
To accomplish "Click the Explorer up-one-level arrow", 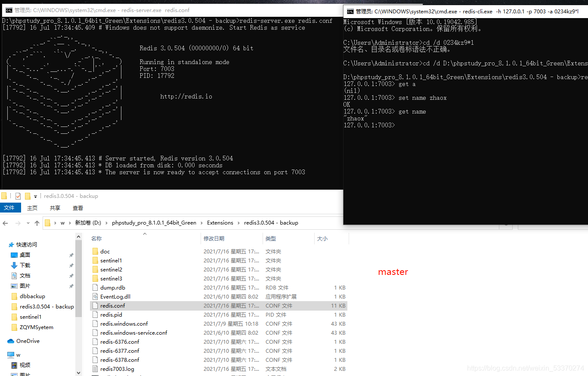I will click(37, 223).
